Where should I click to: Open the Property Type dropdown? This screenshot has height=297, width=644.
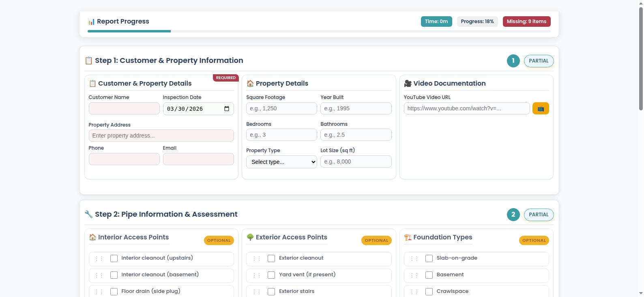281,162
